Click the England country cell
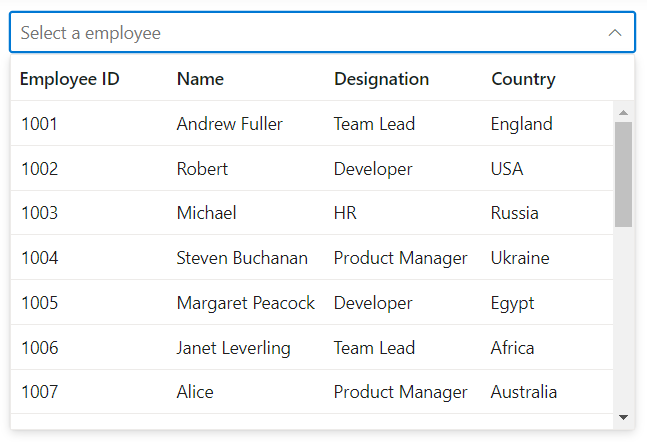The height and width of the screenshot is (442, 647). pos(522,124)
